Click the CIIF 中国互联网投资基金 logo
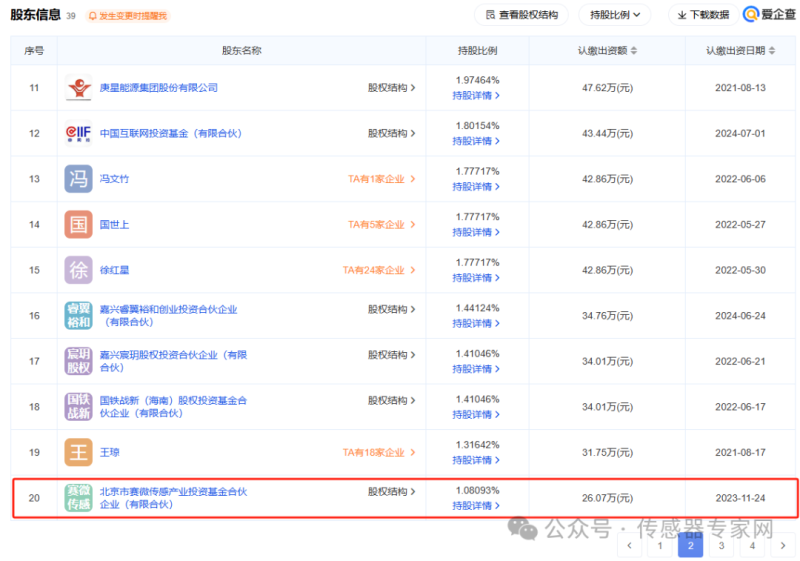800x561 pixels. [79, 133]
